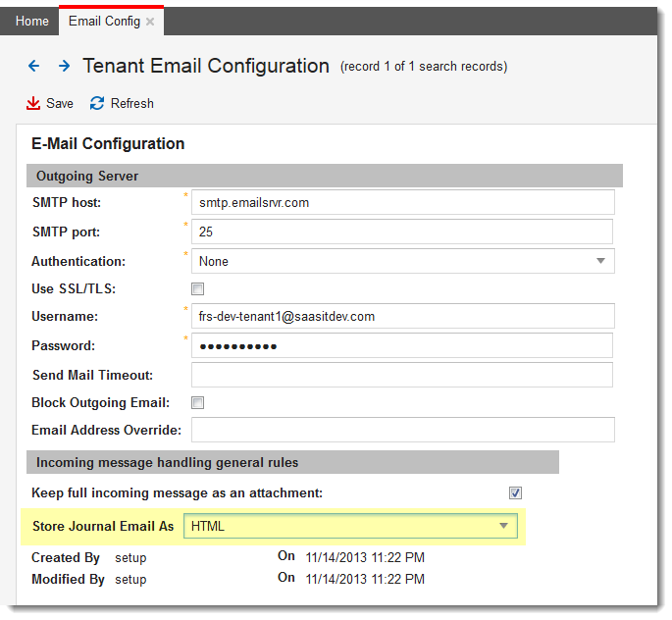Click the Email Address Override field

click(403, 430)
